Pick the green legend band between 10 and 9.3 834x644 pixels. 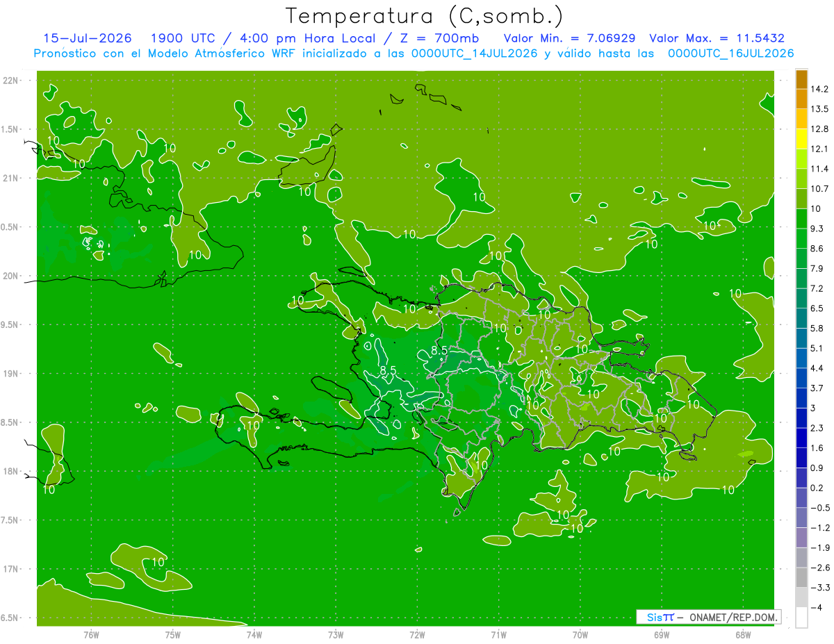801,219
